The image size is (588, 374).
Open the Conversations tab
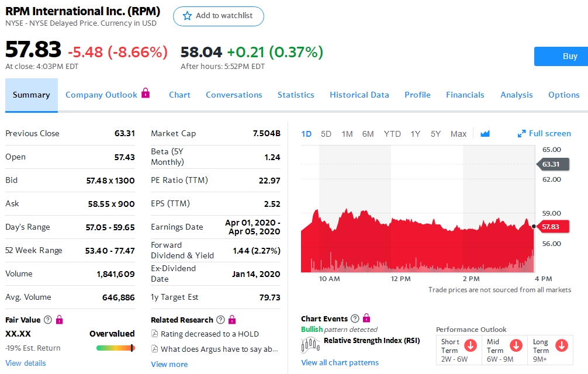[234, 95]
